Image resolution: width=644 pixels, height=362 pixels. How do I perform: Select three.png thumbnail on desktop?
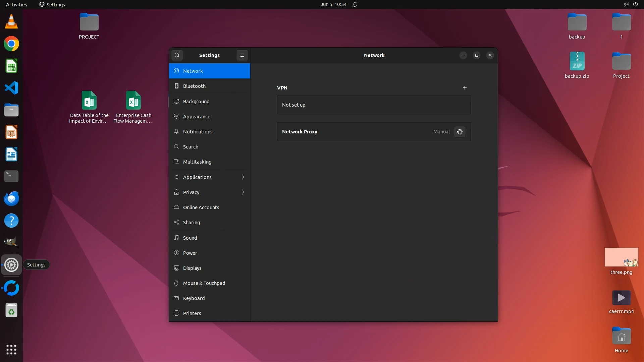[x=621, y=257]
